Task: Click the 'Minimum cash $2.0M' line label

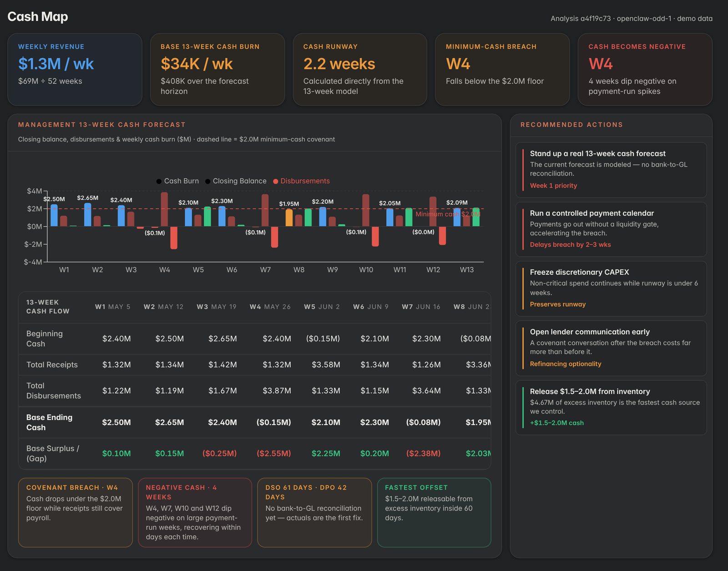Action: (448, 214)
